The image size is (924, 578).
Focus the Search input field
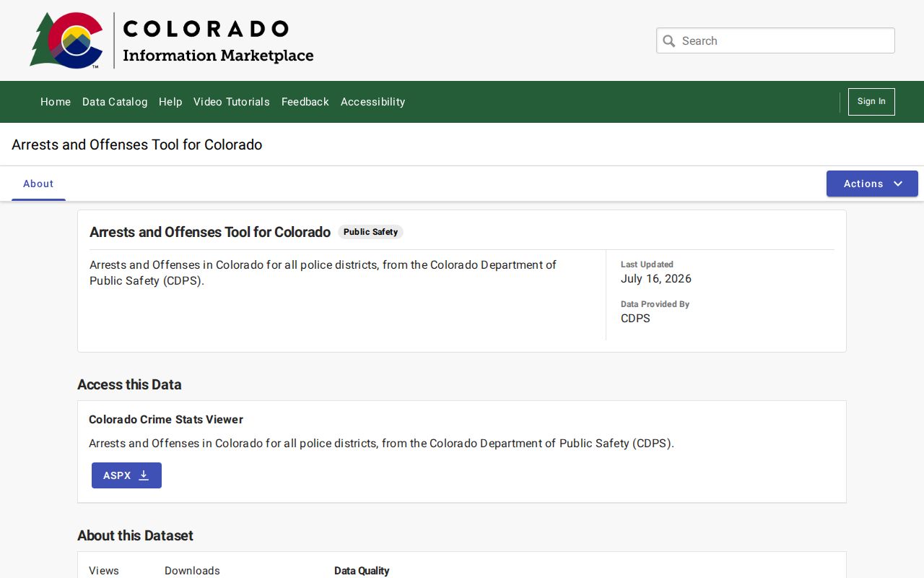pyautogui.click(x=775, y=40)
